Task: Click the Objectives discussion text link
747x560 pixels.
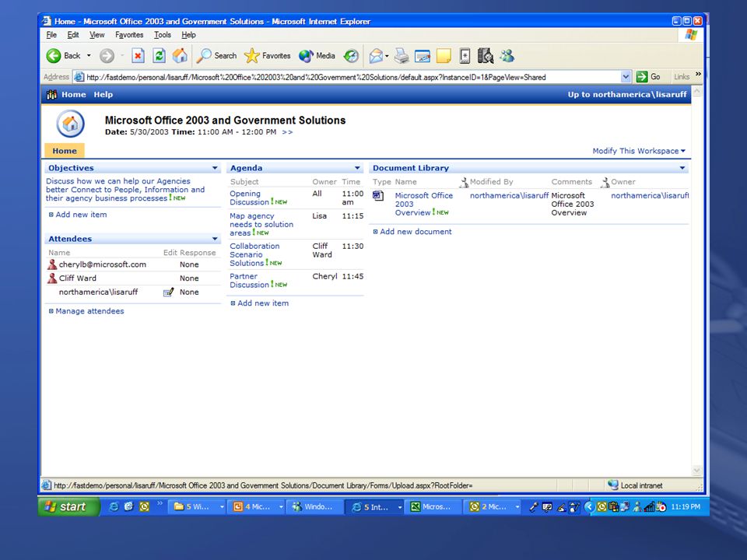Action: point(124,190)
